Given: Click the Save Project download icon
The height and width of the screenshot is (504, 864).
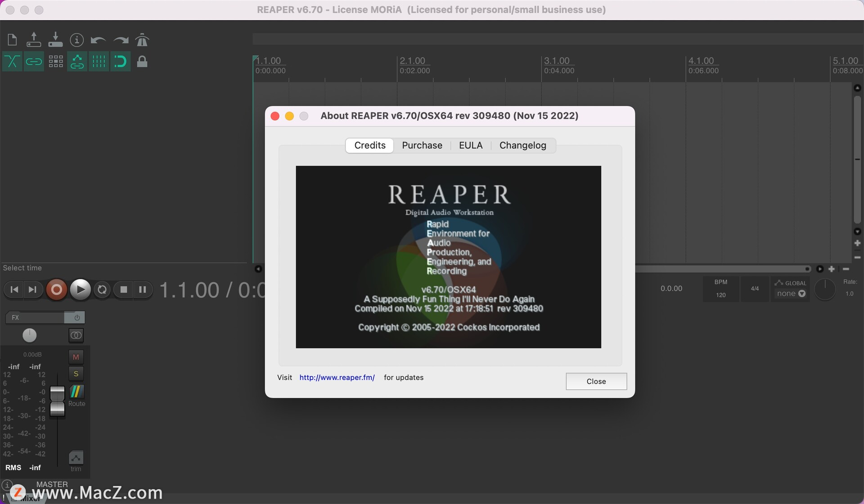Looking at the screenshot, I should pyautogui.click(x=55, y=40).
